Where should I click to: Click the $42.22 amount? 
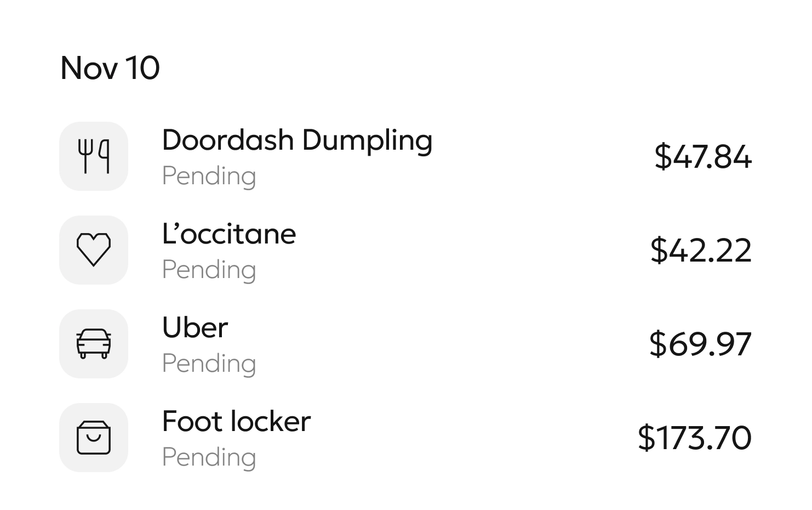click(x=701, y=251)
